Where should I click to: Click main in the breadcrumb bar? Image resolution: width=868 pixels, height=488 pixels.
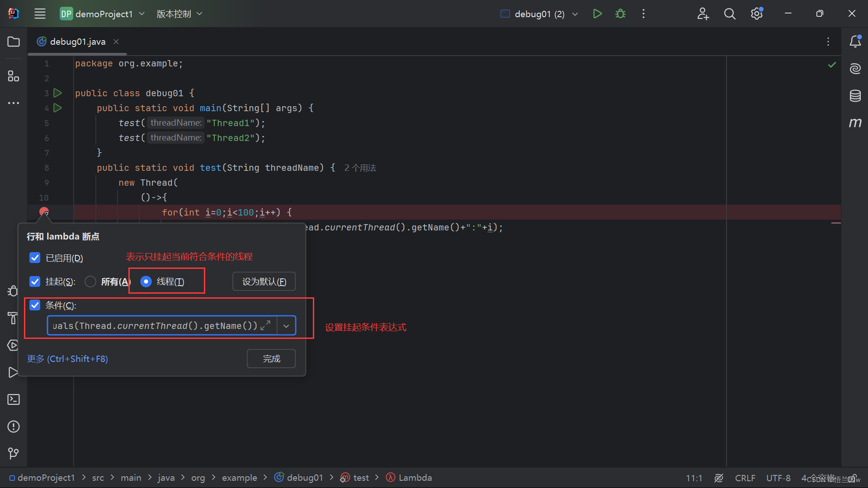tap(131, 478)
